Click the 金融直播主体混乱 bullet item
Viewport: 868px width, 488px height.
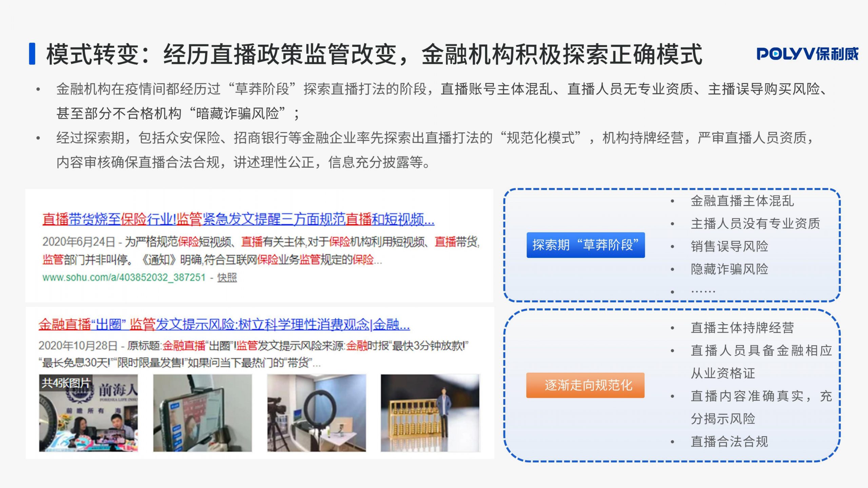pos(742,201)
